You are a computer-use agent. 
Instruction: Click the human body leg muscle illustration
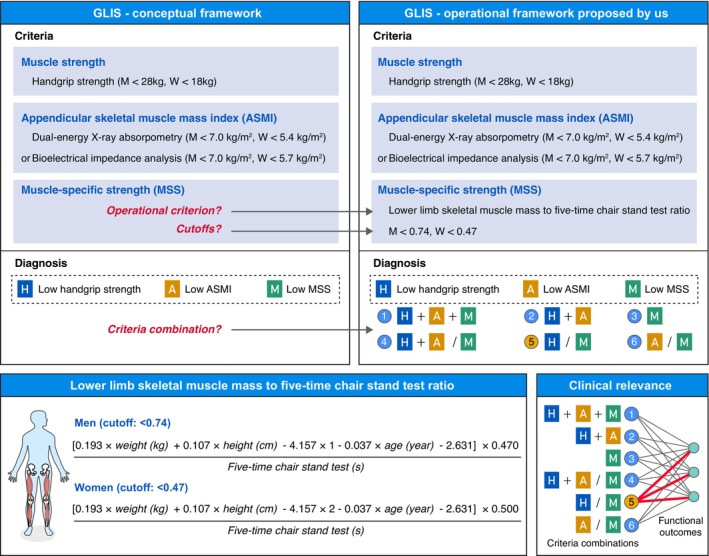[39, 475]
